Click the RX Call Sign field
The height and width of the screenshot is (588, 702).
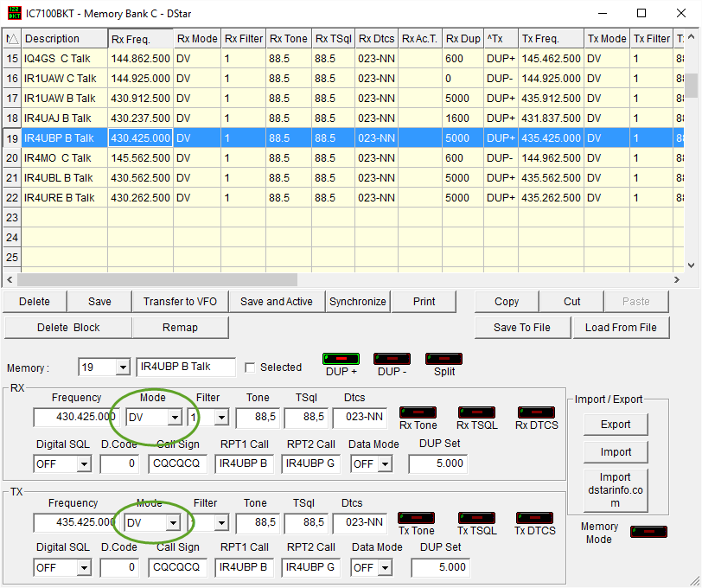(x=177, y=463)
